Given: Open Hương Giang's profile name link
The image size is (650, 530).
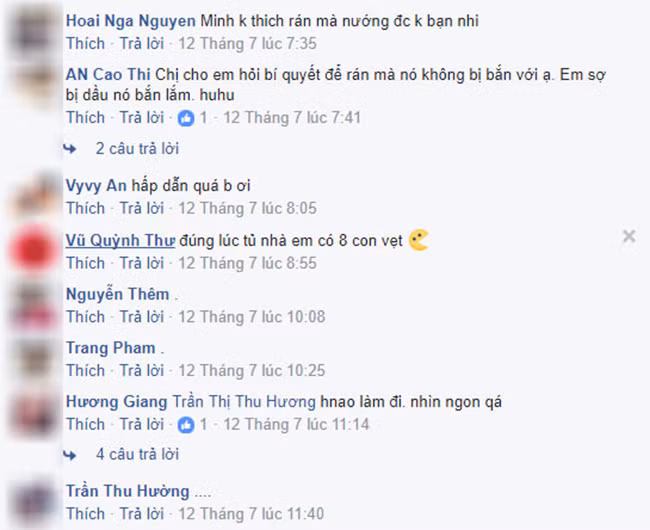Looking at the screenshot, I should (116, 402).
